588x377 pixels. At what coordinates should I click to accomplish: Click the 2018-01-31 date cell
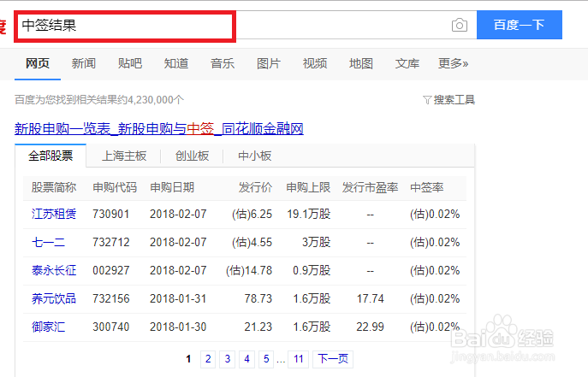(x=178, y=298)
